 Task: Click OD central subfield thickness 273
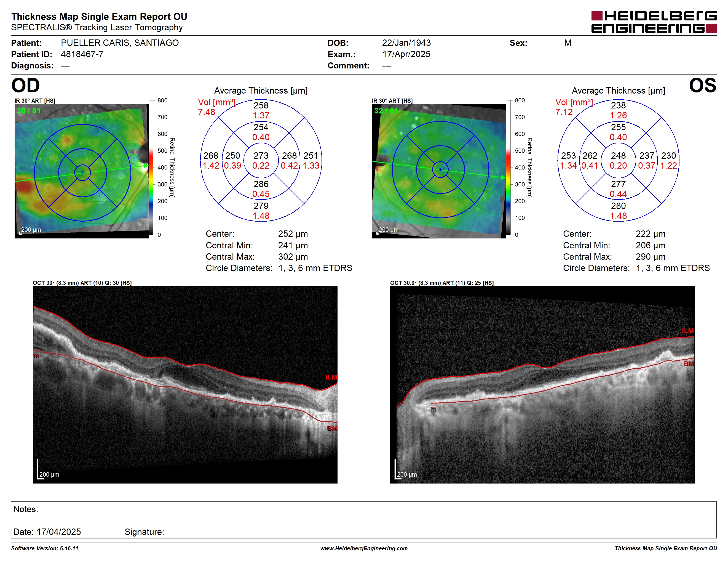click(x=261, y=156)
